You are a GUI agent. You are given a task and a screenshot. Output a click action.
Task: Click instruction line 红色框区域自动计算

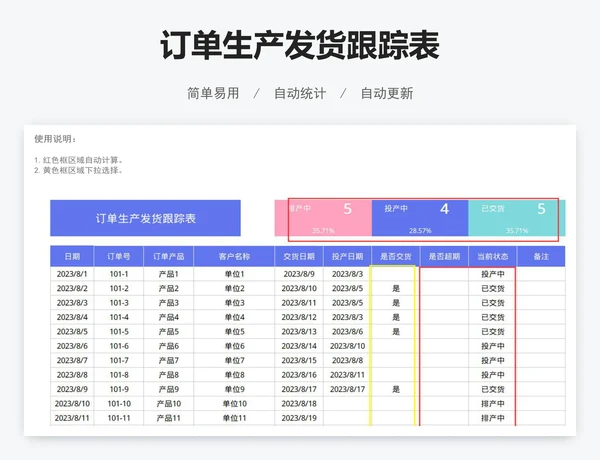point(79,160)
